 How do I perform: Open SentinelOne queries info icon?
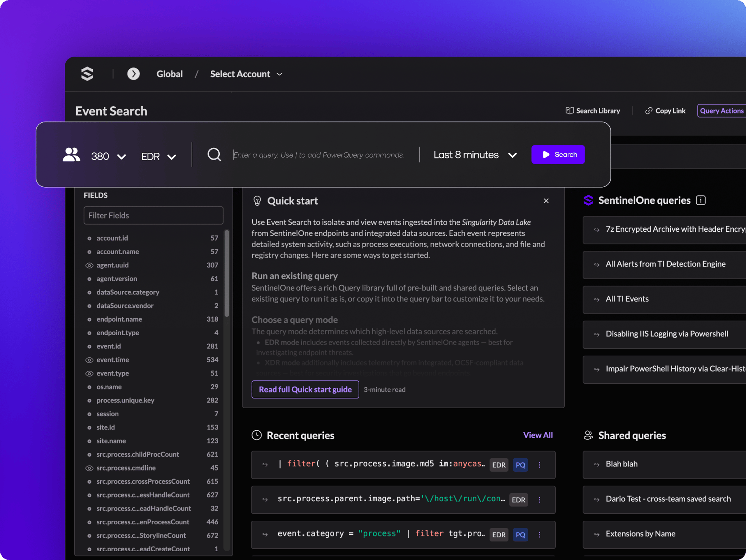tap(701, 200)
